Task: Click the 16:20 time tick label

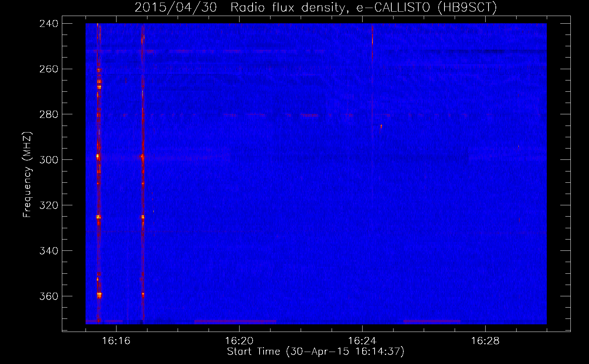Action: click(239, 341)
